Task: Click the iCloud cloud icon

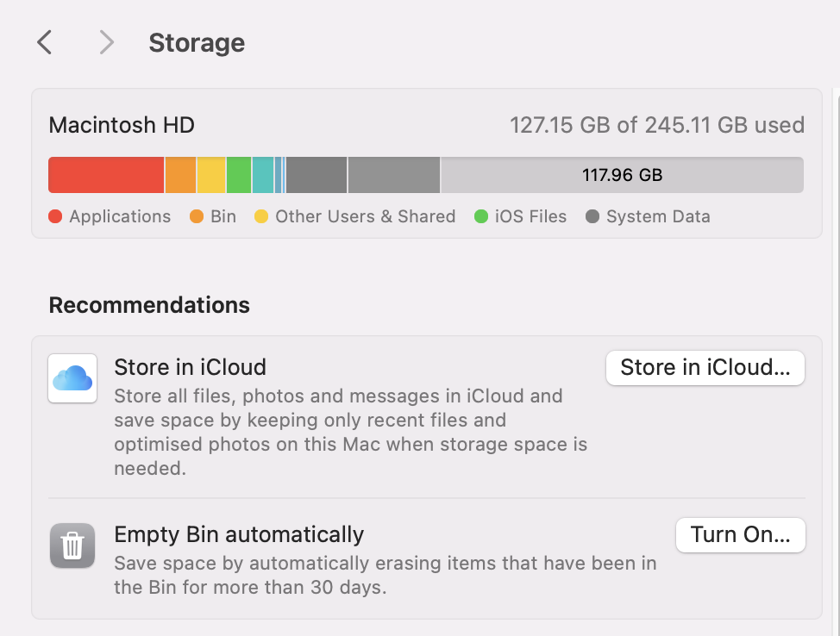Action: [x=72, y=378]
